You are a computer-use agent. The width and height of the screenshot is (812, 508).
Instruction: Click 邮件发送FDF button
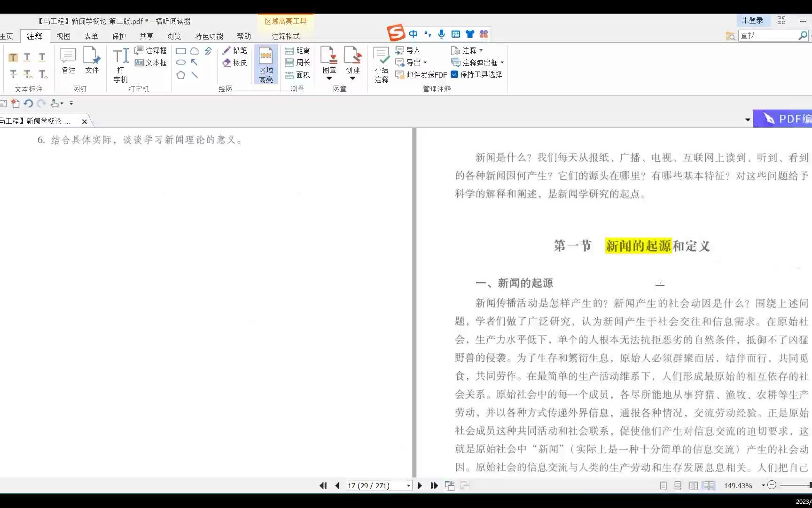pyautogui.click(x=421, y=75)
